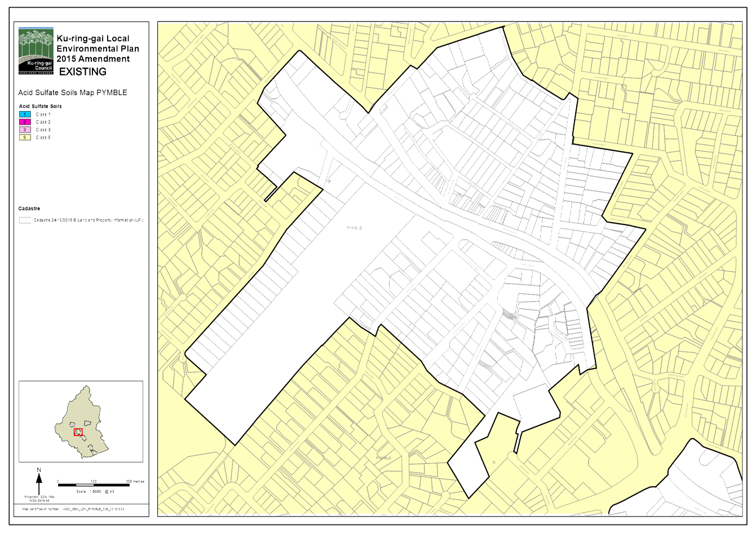Viewport: 756px width, 534px height.
Task: Click the PYMBLE label in white map area
Action: tap(354, 228)
